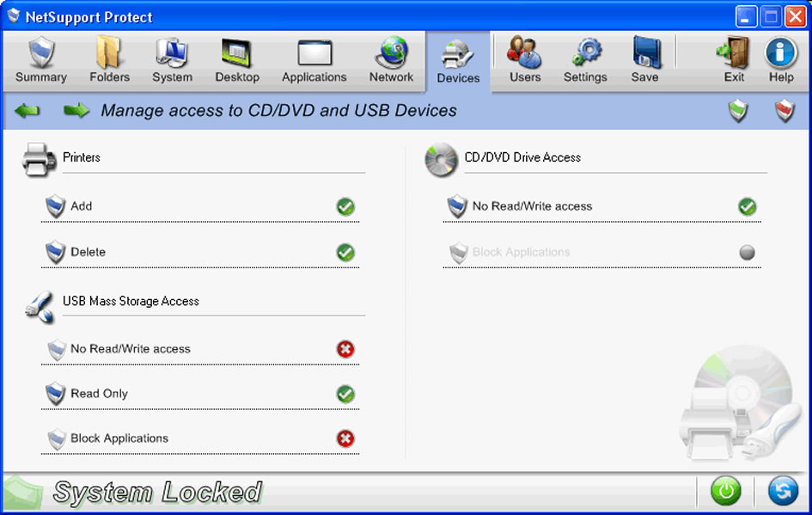This screenshot has height=515, width=812.
Task: Toggle CD/DVD No Read/Write access status
Action: [x=748, y=206]
